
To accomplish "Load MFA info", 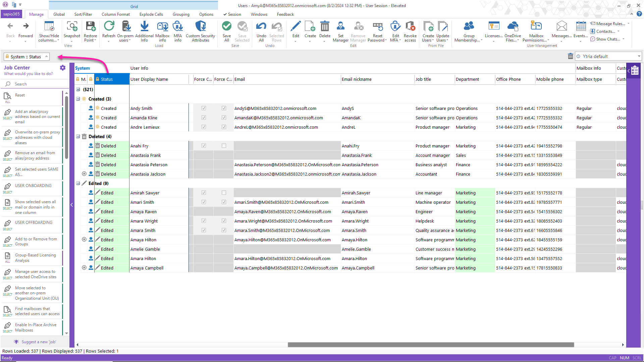I will pos(178,31).
